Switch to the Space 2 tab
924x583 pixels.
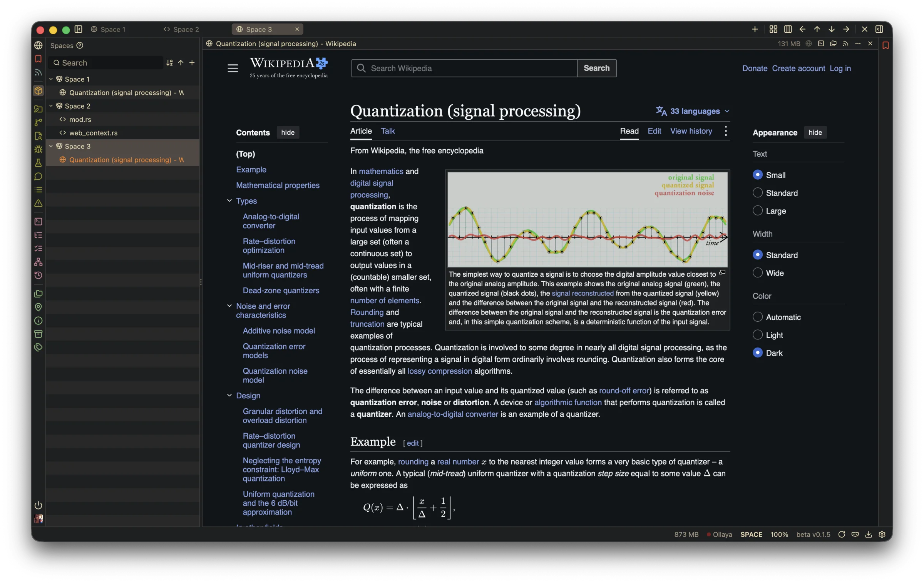pyautogui.click(x=181, y=29)
